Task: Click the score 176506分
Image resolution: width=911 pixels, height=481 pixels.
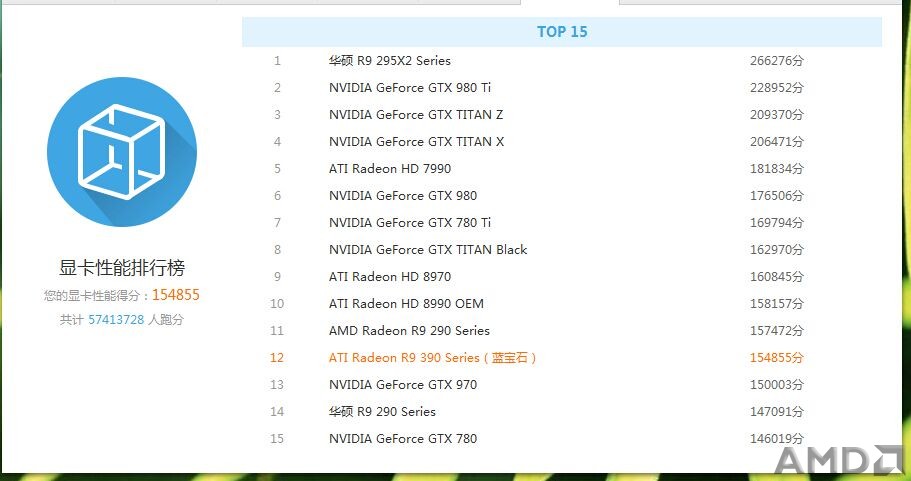Action: click(x=777, y=196)
